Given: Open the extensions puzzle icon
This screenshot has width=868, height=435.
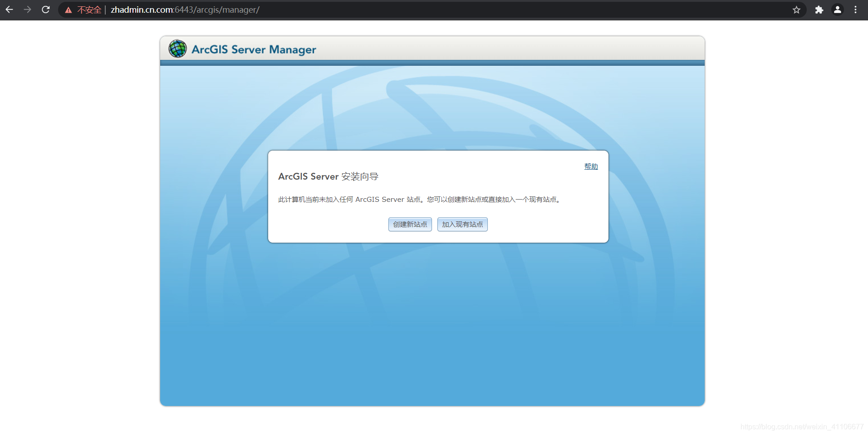Looking at the screenshot, I should point(819,10).
